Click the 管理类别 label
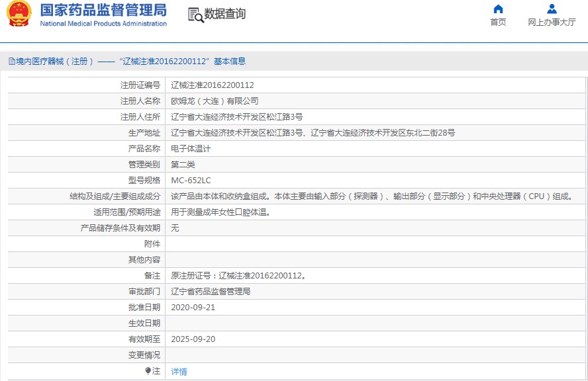The image size is (588, 381). (x=144, y=165)
